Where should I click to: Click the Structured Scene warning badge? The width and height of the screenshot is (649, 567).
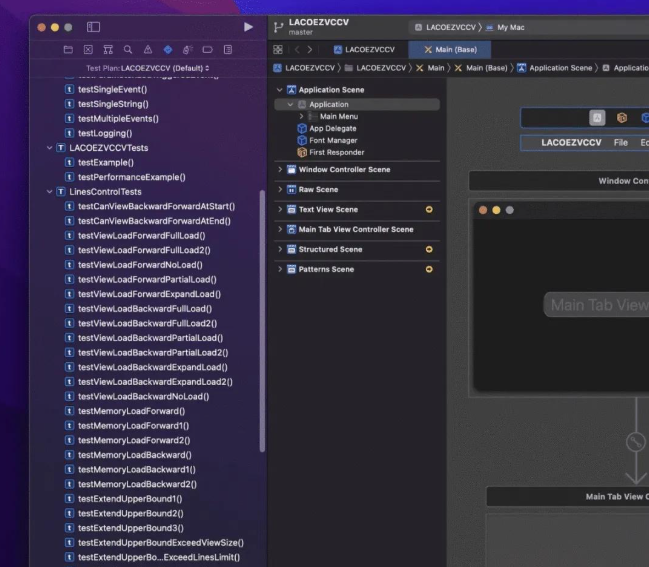tap(429, 249)
